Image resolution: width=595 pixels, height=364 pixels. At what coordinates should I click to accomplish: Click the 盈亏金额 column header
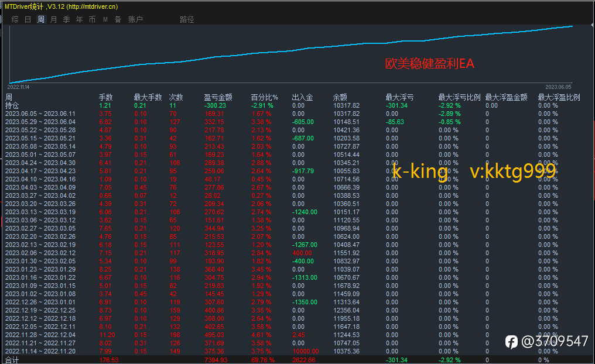218,98
